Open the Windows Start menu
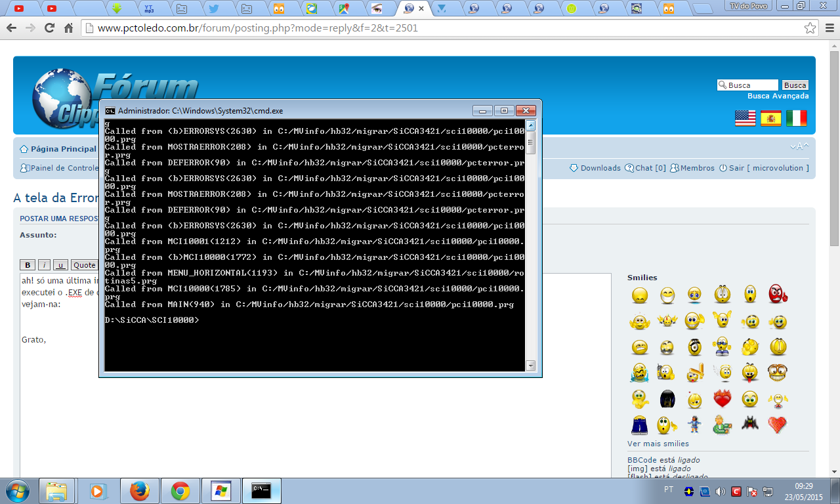The width and height of the screenshot is (840, 504). tap(17, 491)
